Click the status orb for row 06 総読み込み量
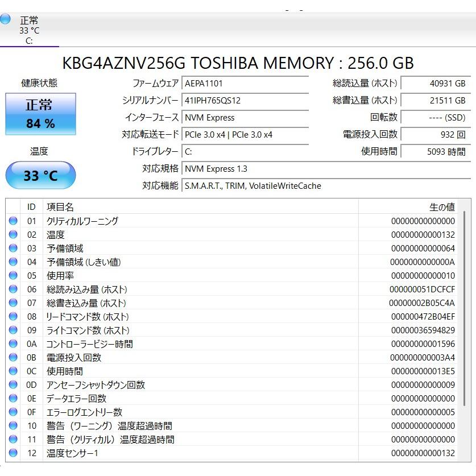The width and height of the screenshot is (476, 476). 13,289
